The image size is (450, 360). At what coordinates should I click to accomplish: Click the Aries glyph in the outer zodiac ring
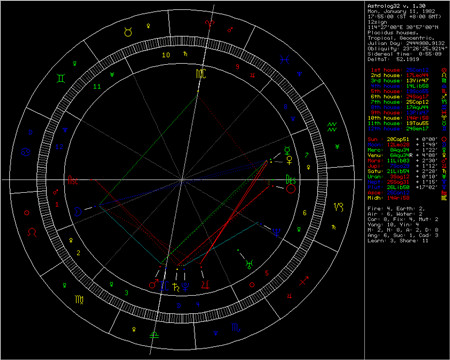210,24
